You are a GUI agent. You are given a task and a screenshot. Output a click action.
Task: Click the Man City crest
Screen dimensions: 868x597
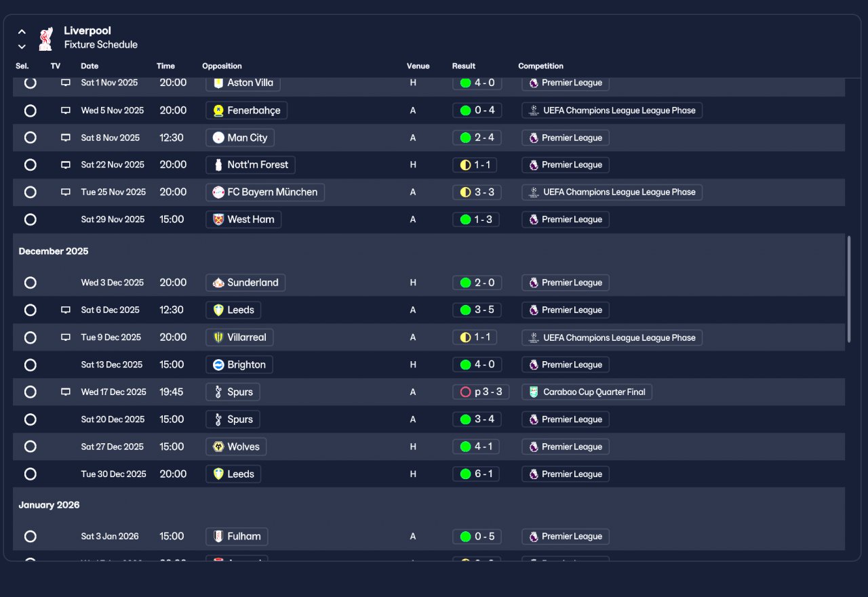218,138
